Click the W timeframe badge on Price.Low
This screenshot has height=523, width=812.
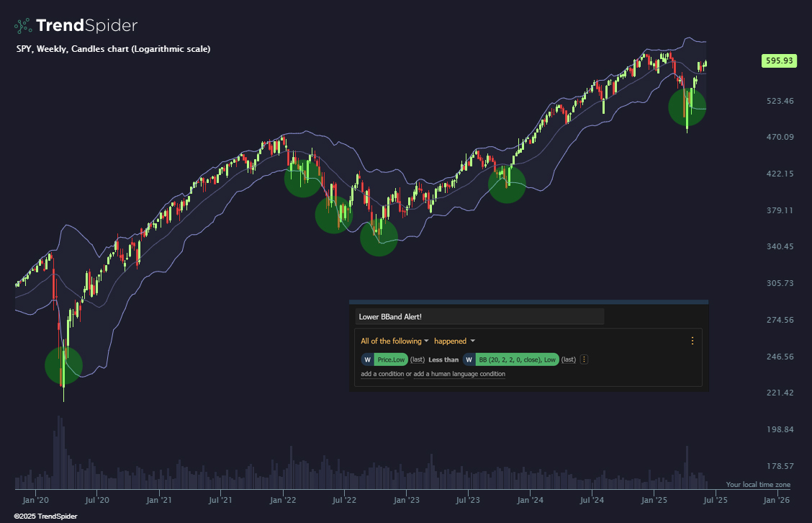(x=368, y=359)
